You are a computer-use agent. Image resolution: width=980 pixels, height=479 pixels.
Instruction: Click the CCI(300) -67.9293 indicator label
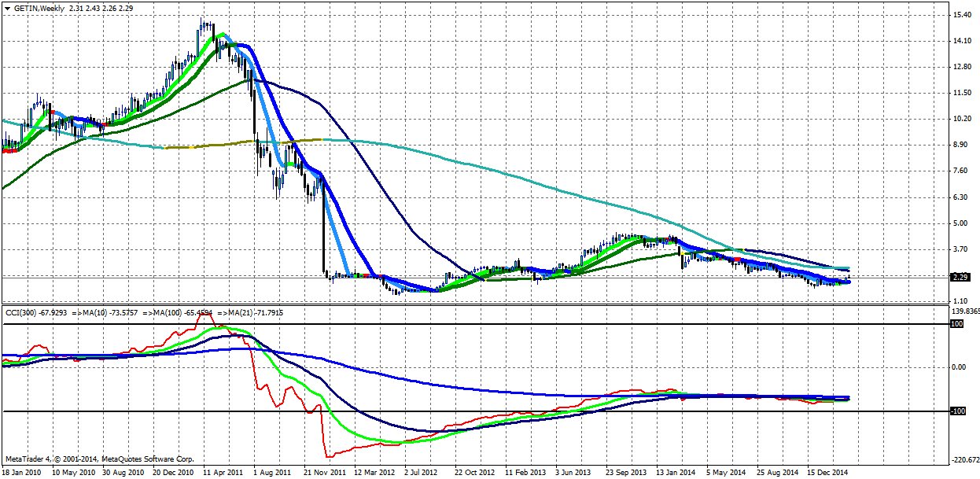[36, 313]
